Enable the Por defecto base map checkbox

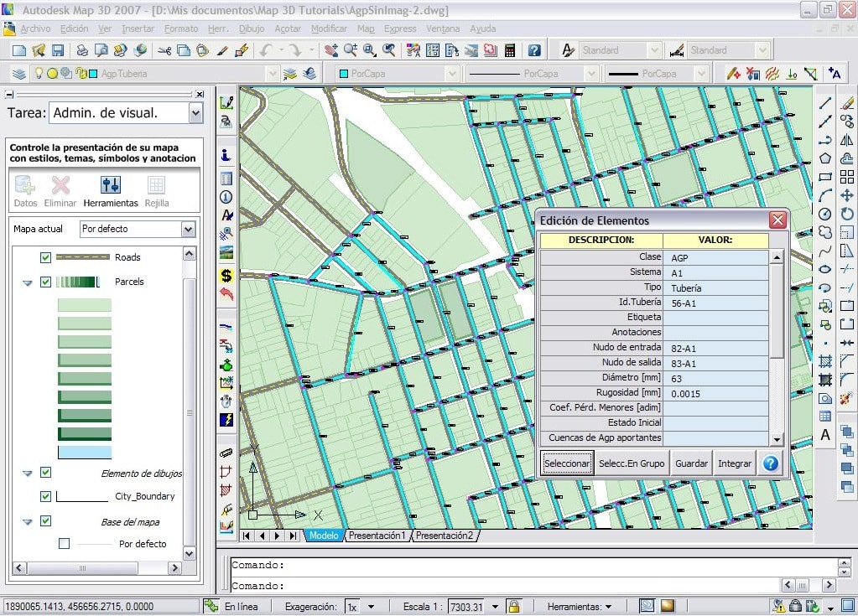pyautogui.click(x=65, y=544)
